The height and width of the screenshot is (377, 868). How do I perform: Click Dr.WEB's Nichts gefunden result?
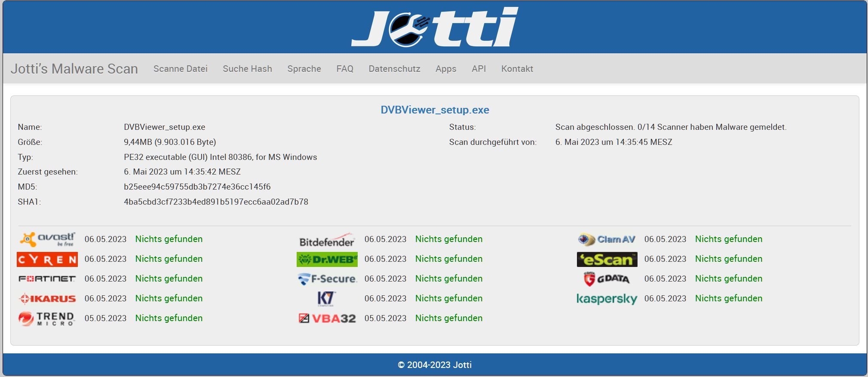[449, 259]
